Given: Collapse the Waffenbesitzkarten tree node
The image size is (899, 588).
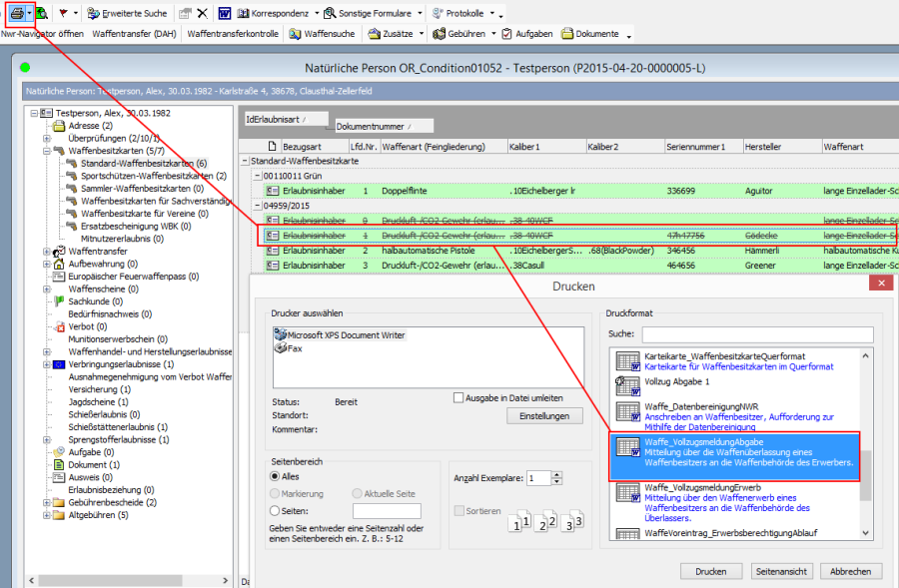Looking at the screenshot, I should pyautogui.click(x=47, y=151).
